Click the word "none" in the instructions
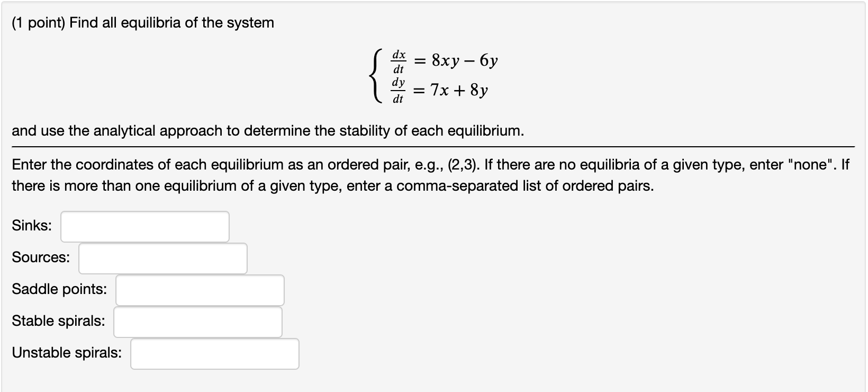 pyautogui.click(x=810, y=164)
